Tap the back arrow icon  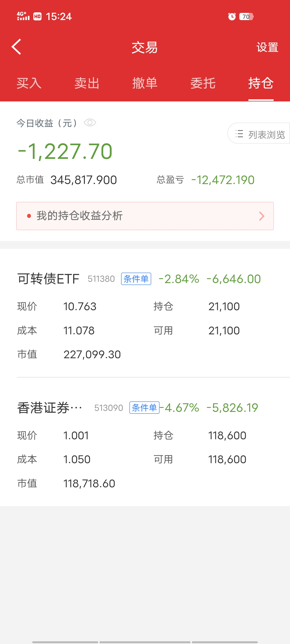[x=17, y=47]
